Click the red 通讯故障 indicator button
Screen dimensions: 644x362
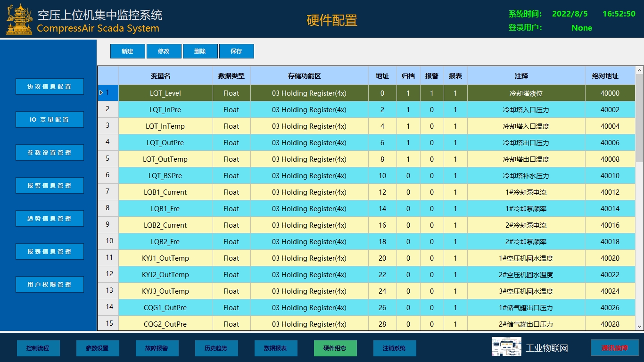pos(615,348)
